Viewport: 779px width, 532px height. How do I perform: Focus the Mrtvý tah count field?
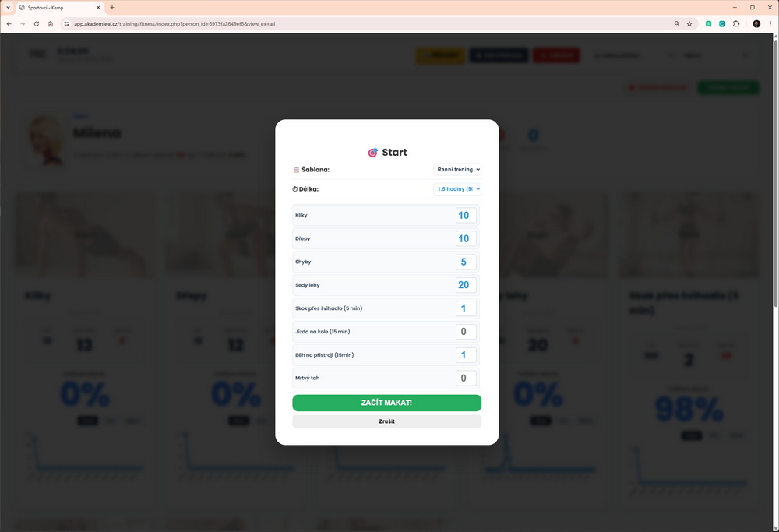pyautogui.click(x=466, y=378)
